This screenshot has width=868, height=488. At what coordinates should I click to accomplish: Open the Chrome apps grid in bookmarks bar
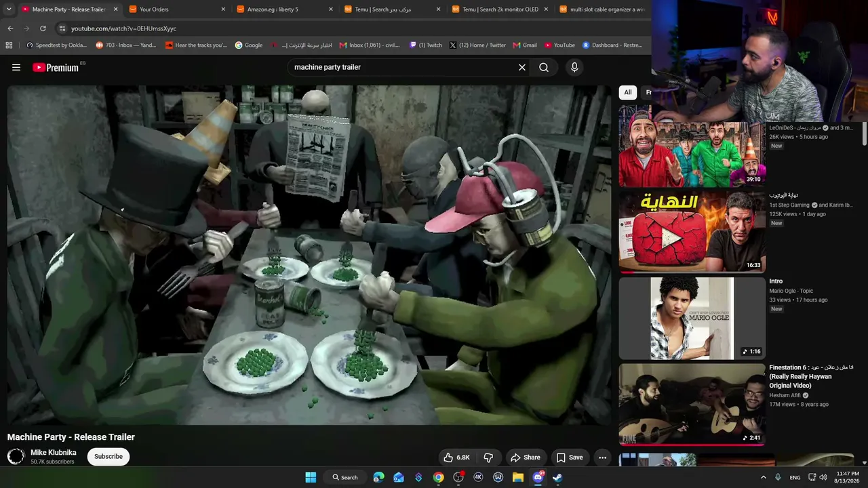(x=9, y=45)
